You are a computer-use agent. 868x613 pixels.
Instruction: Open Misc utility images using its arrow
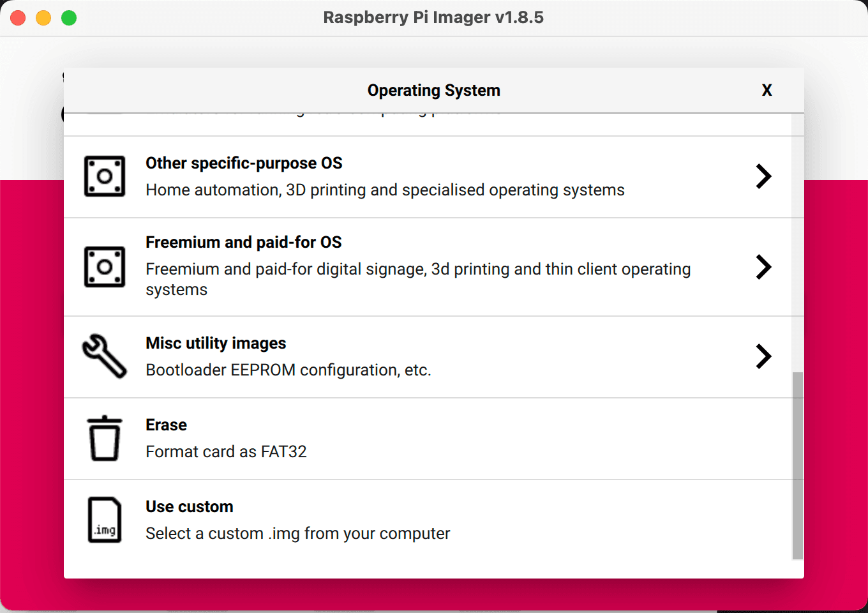click(x=763, y=356)
